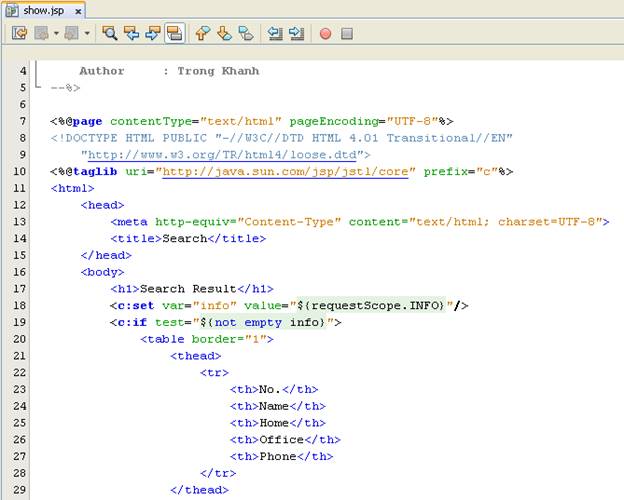Select the show.jsp editor tab
This screenshot has height=500, width=624.
pos(45,11)
